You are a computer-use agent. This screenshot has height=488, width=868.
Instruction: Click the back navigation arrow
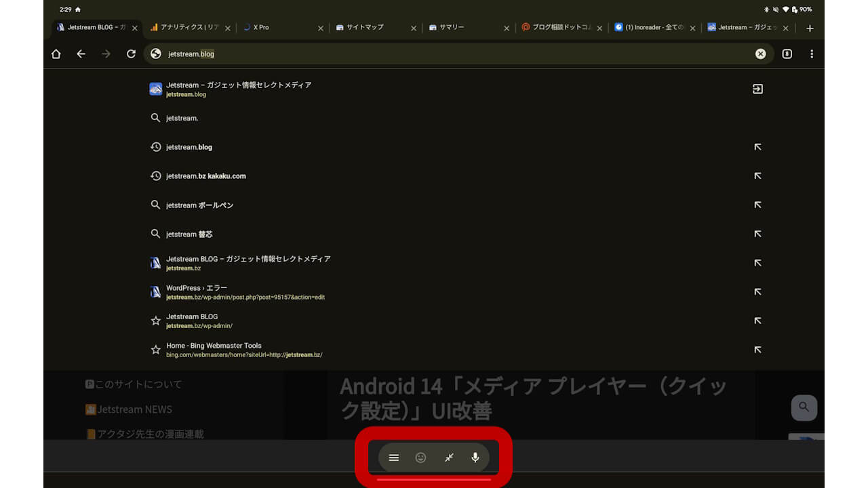point(81,54)
